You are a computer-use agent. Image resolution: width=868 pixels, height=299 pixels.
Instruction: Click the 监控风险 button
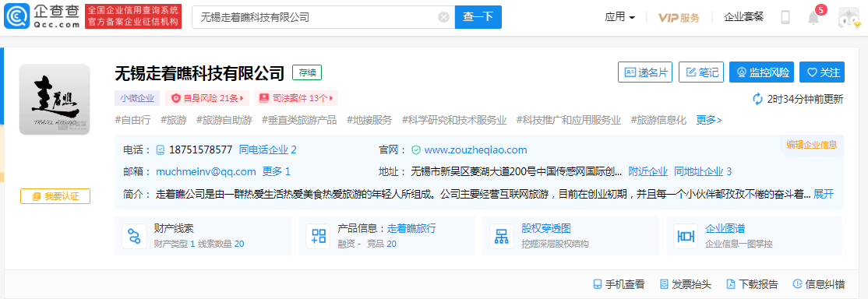pyautogui.click(x=762, y=72)
